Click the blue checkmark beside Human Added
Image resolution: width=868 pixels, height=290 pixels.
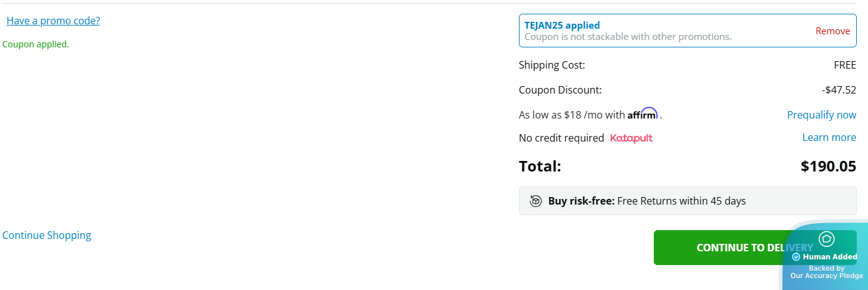coord(796,257)
